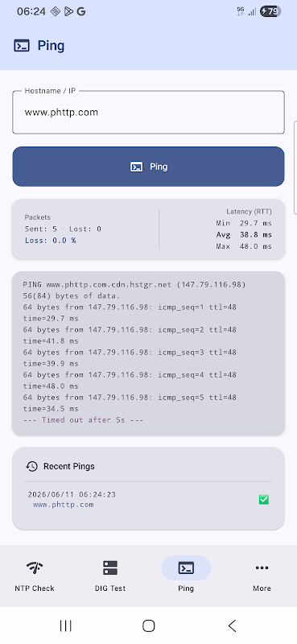Tap the Android back navigation arrow
The width and height of the screenshot is (297, 644).
point(232,625)
